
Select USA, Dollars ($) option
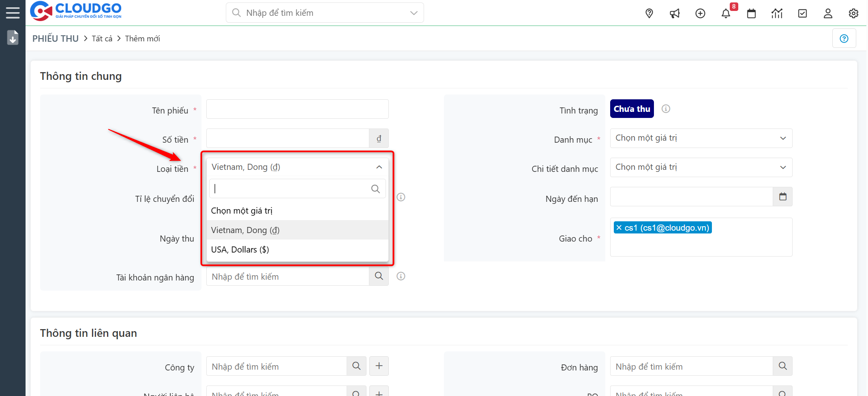click(240, 250)
